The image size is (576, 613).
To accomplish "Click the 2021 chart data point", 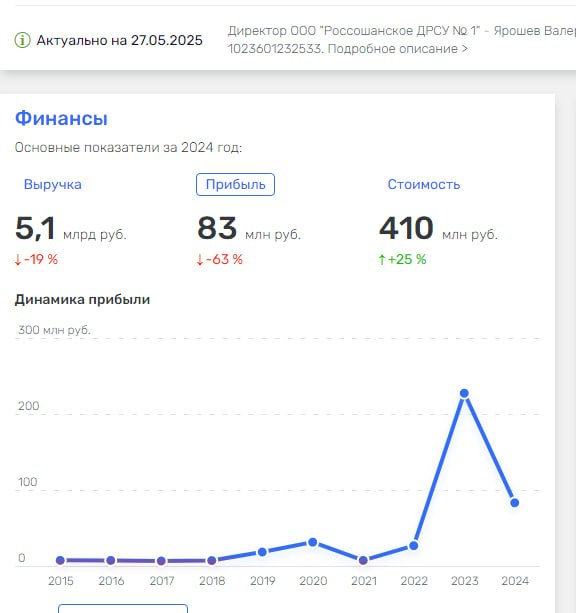I will pos(363,560).
